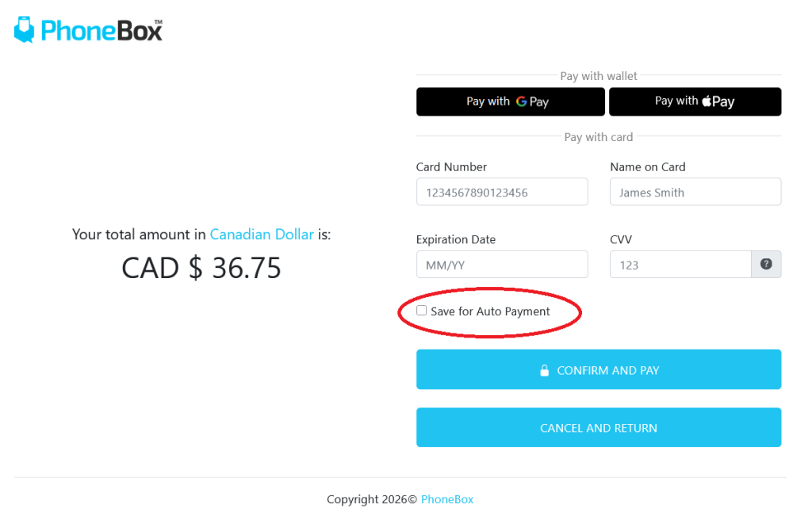Click the Pay with card heading
The width and height of the screenshot is (812, 523).
(x=599, y=137)
